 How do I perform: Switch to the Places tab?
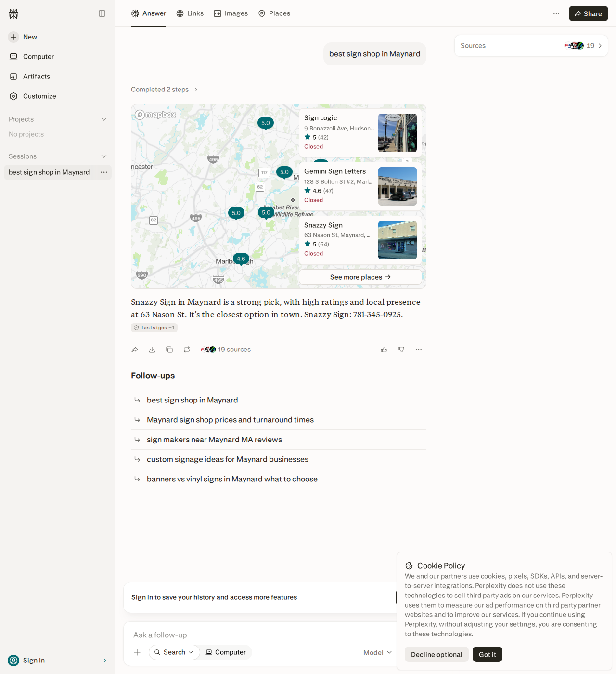pos(274,13)
